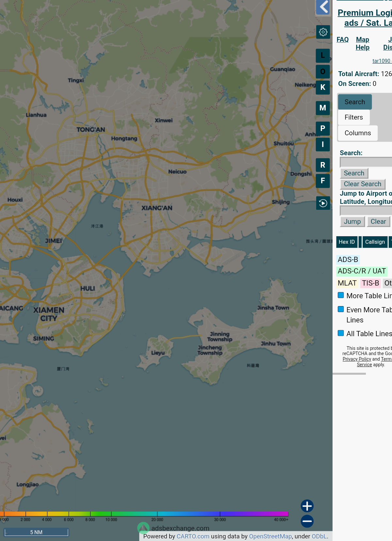Click the Longjiao map label
392x541 pixels.
[x=28, y=484]
